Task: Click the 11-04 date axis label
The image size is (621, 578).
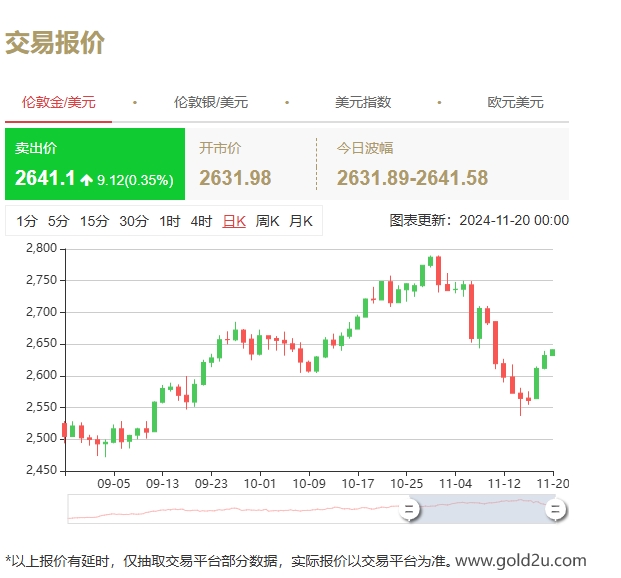Action: click(455, 484)
